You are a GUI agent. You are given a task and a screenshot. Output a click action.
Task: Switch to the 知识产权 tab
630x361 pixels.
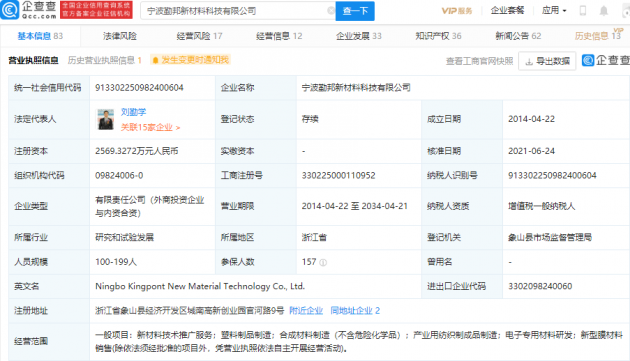(438, 36)
